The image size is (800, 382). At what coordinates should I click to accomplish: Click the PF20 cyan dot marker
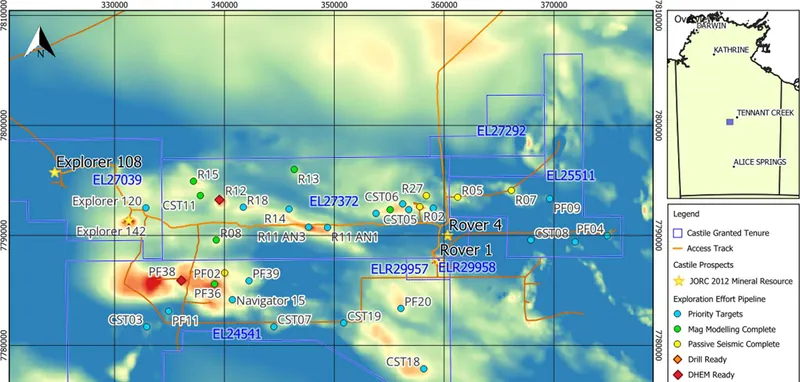pos(401,308)
